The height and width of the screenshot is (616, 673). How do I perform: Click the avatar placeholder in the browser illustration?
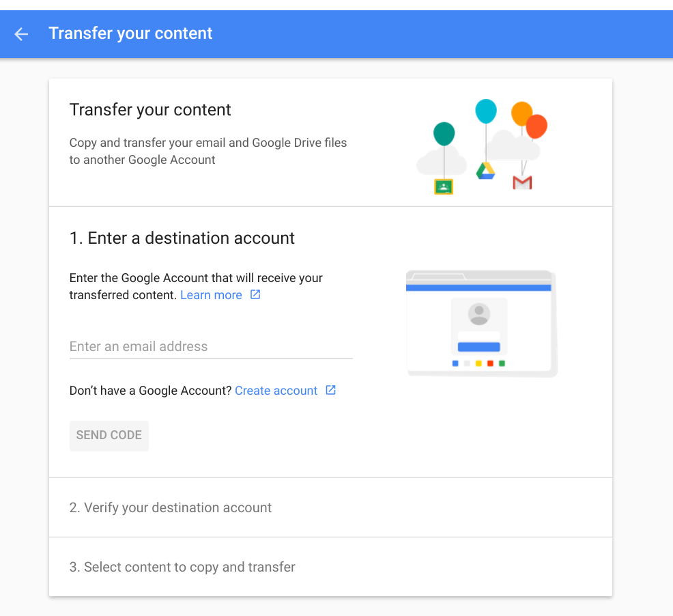480,314
